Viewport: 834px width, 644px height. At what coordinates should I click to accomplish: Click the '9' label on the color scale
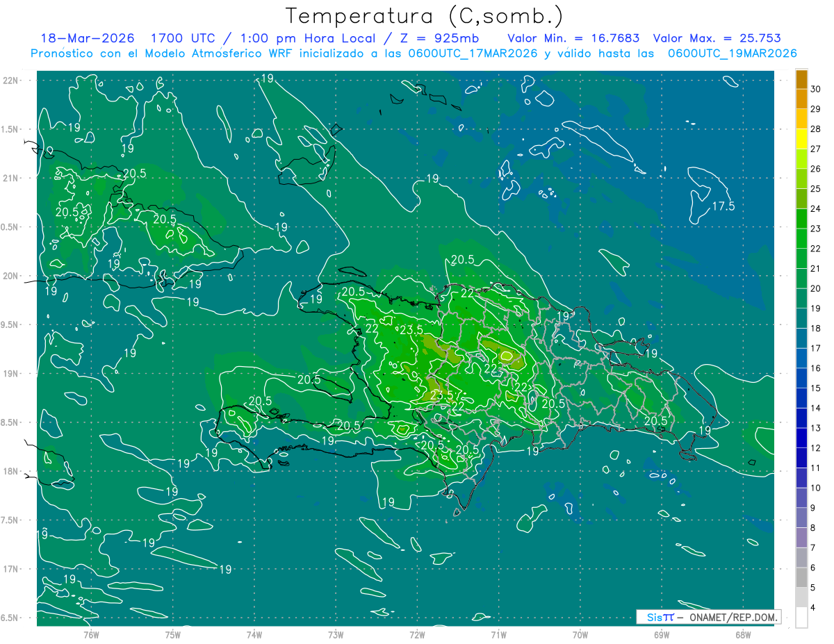coord(815,508)
